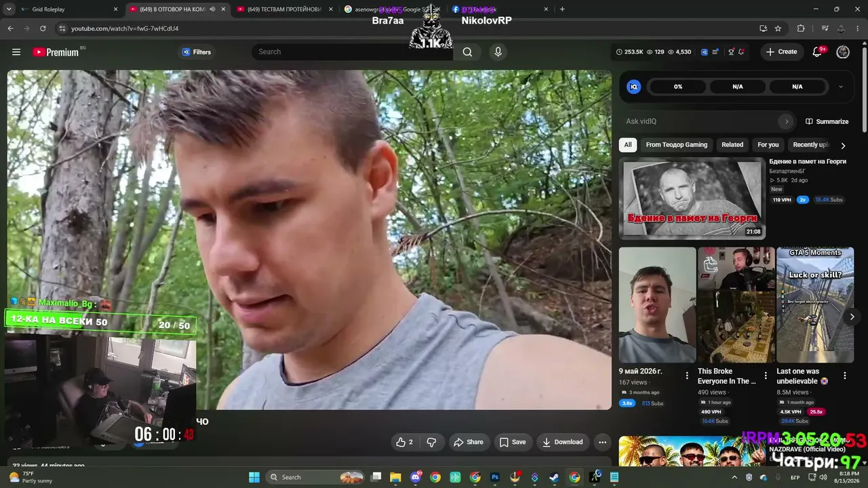Viewport: 868px width, 488px height.
Task: Open the tab search dropdown arrow
Action: pyautogui.click(x=8, y=9)
